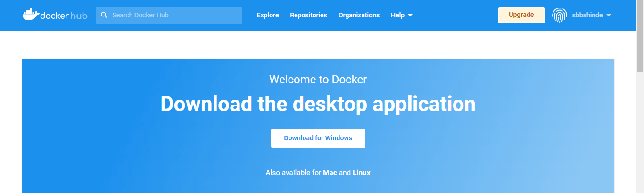Click the Welcome to Docker text
Screen dimensions: 644x193
[318, 79]
